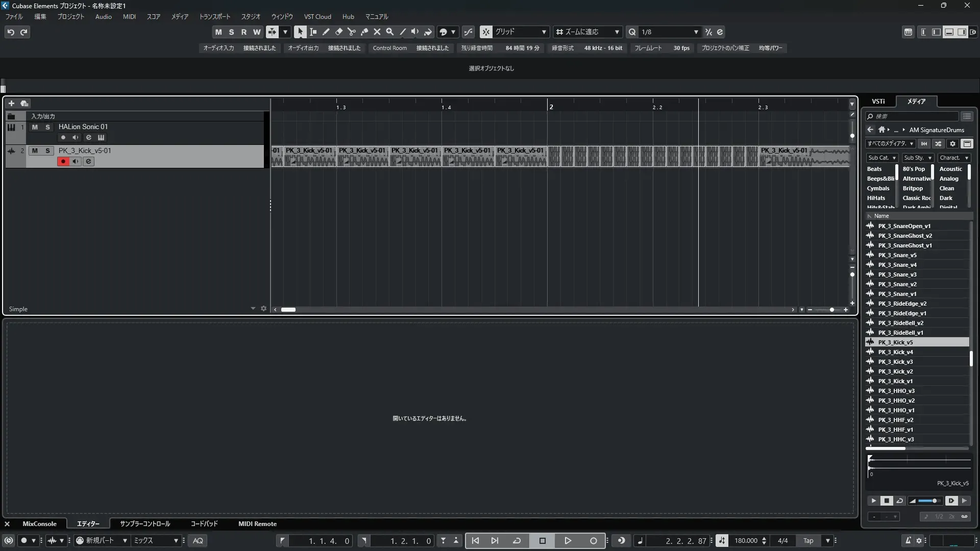Screen dimensions: 980x551
Task: Select PK_3_Snare_v3 in media list
Action: (x=897, y=274)
